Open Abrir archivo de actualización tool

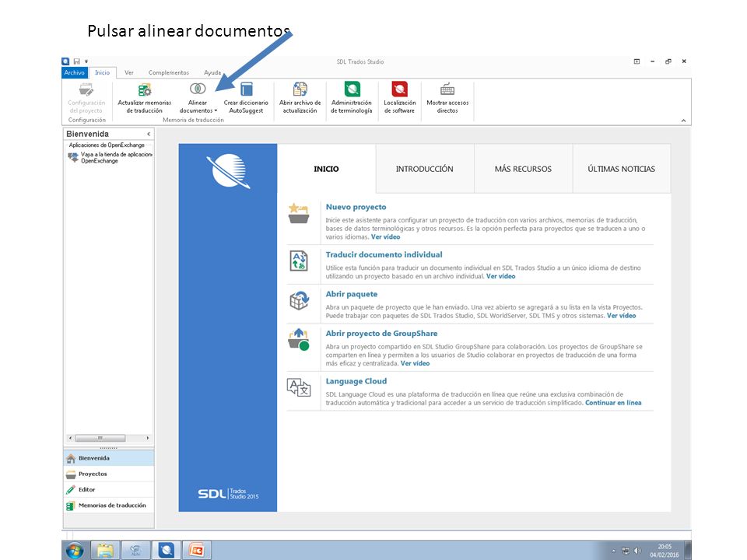click(300, 98)
